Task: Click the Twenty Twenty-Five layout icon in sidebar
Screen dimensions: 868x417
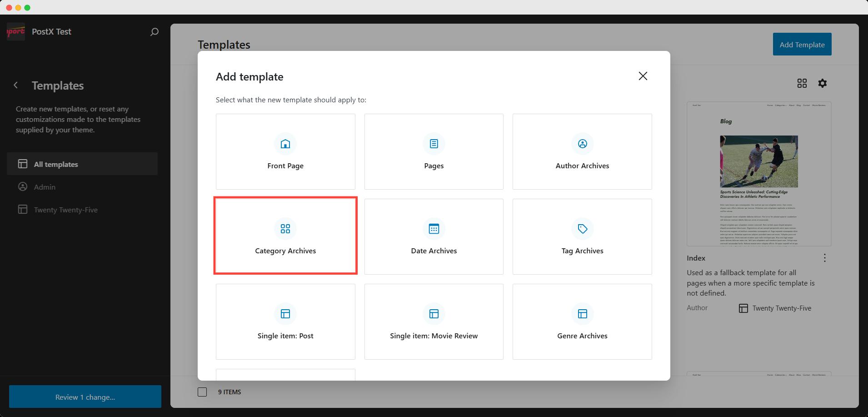Action: tap(23, 209)
